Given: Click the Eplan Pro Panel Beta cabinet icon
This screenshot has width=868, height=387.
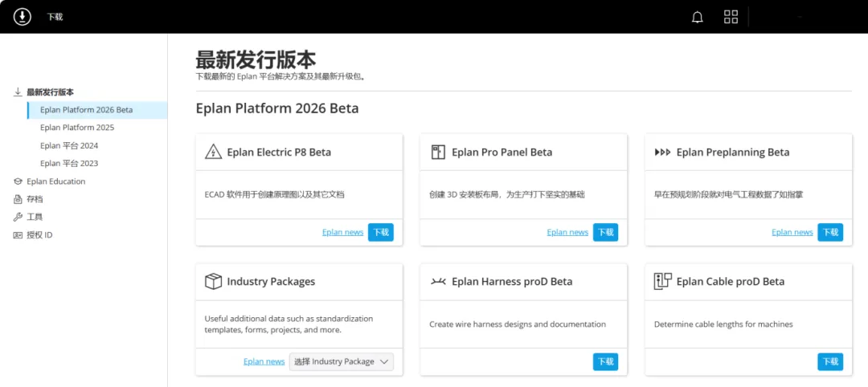Looking at the screenshot, I should pyautogui.click(x=438, y=152).
